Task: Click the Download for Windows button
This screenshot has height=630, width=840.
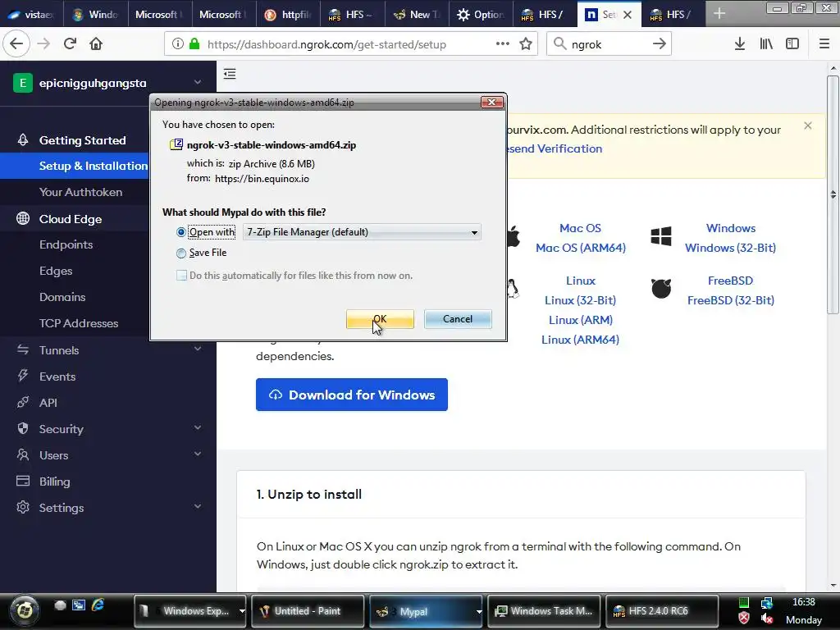Action: click(351, 395)
